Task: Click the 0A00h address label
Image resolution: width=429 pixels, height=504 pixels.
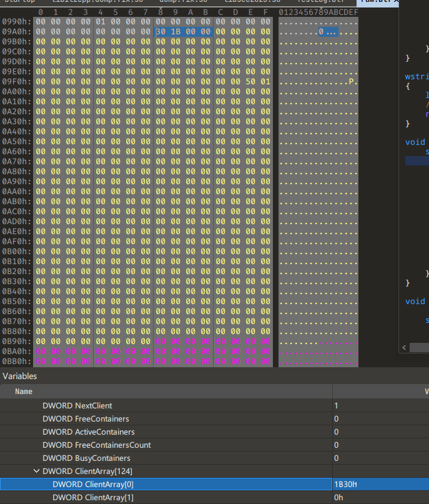Action: coord(17,92)
